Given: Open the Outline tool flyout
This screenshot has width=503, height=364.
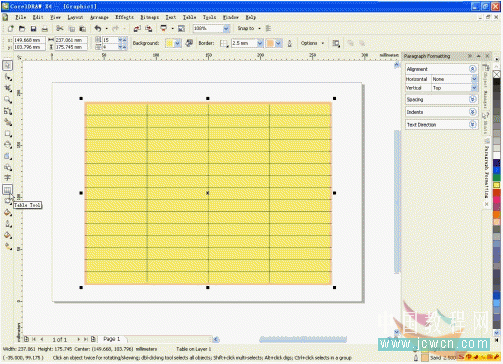Looking at the screenshot, I should [x=8, y=224].
